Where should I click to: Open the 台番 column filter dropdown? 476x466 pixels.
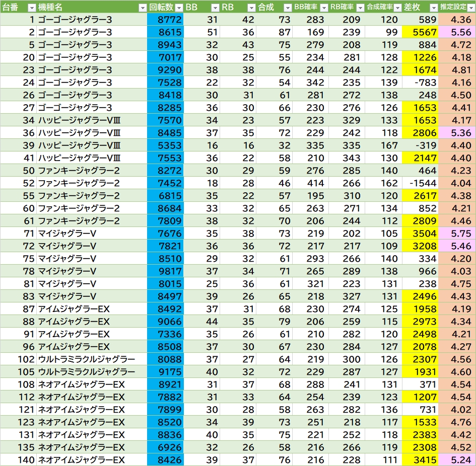tap(31, 8)
